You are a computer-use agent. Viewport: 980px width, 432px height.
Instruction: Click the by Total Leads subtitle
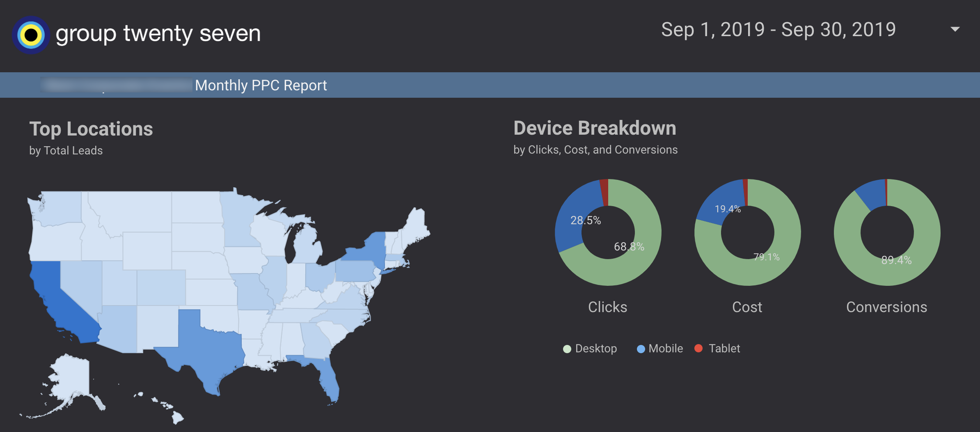coord(66,150)
